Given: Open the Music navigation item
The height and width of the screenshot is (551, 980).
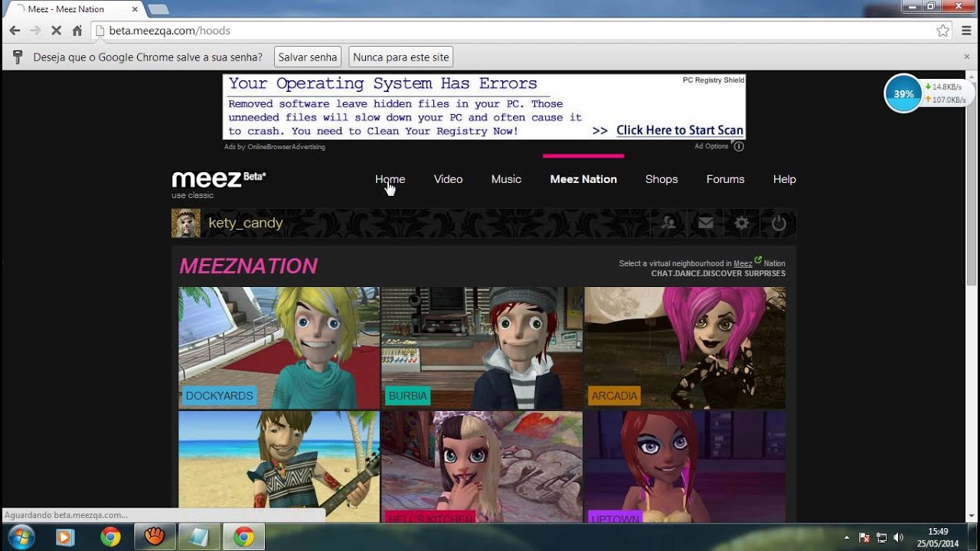Looking at the screenshot, I should [506, 179].
